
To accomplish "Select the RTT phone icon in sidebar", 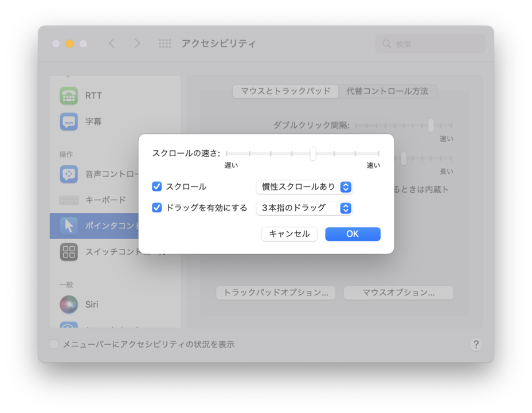I will point(69,96).
